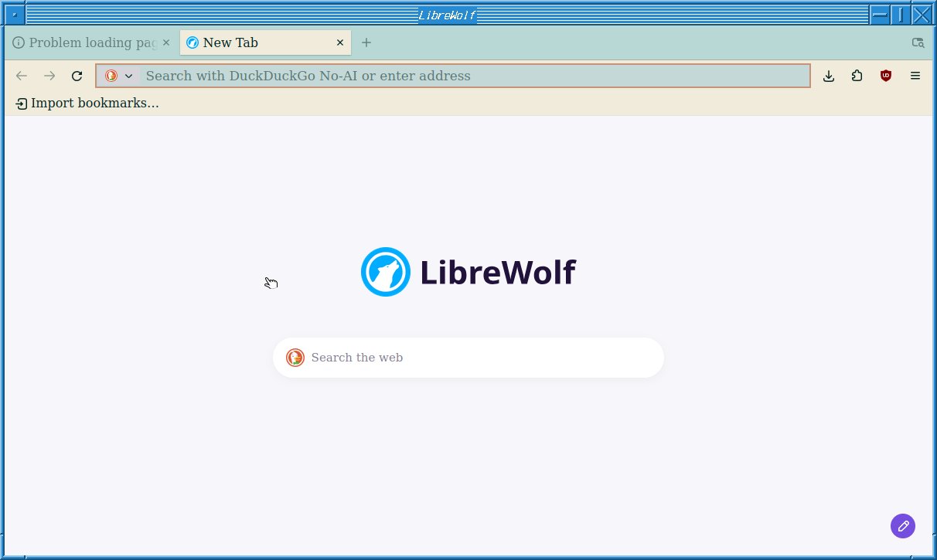Minimize the LibreWolf window
This screenshot has width=937, height=560.
[x=880, y=15]
